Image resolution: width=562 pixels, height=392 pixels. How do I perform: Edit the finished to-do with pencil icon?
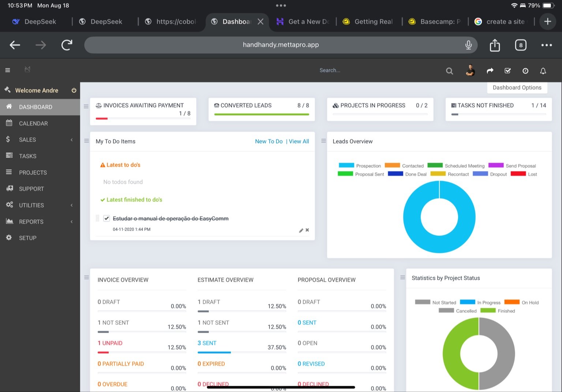301,230
